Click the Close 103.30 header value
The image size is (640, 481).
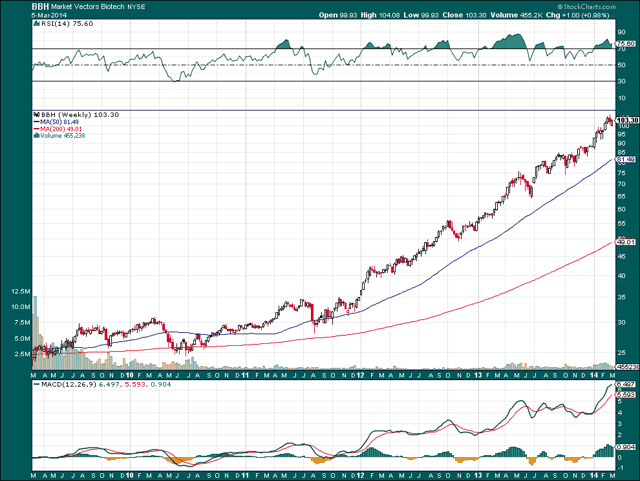(464, 15)
